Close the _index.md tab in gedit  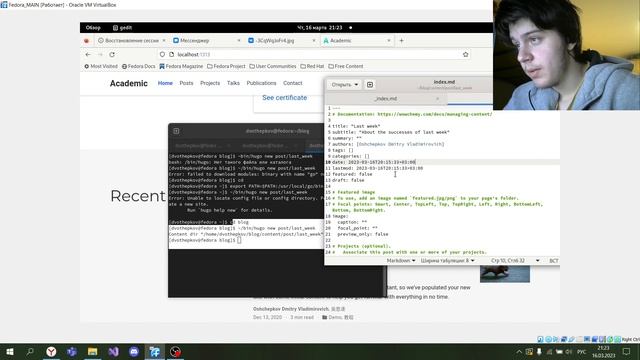tap(437, 99)
